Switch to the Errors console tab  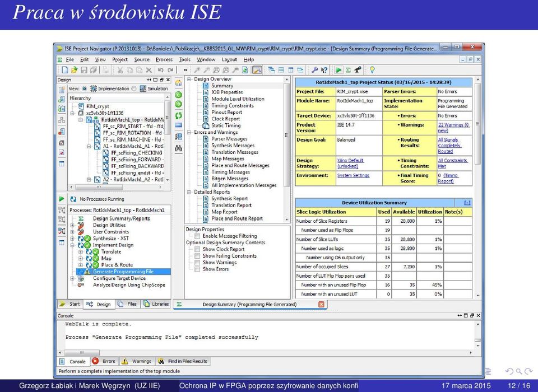pyautogui.click(x=105, y=361)
